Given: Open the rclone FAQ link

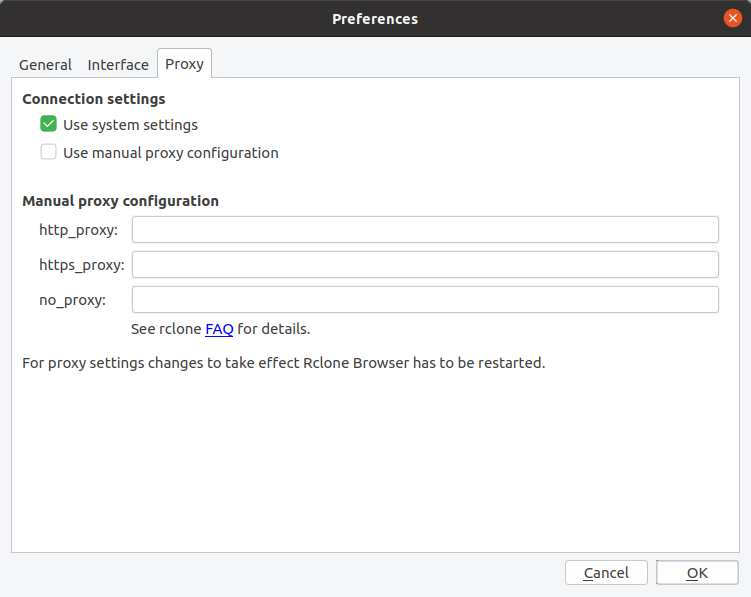Looking at the screenshot, I should (x=219, y=329).
